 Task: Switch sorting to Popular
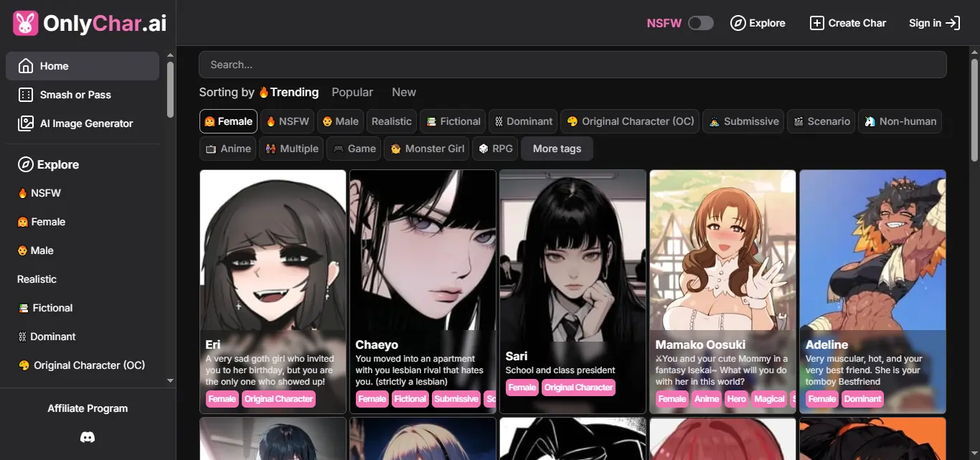(x=352, y=92)
